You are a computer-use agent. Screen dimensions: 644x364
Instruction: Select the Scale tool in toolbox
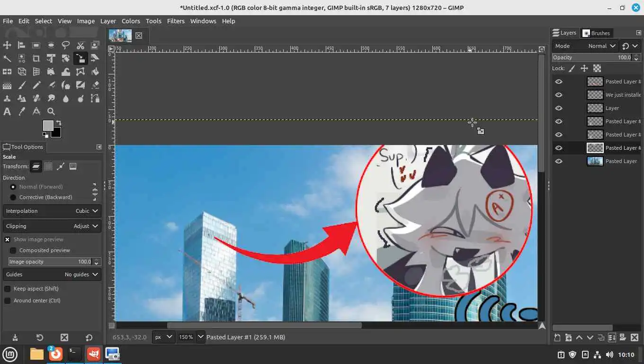click(x=80, y=58)
